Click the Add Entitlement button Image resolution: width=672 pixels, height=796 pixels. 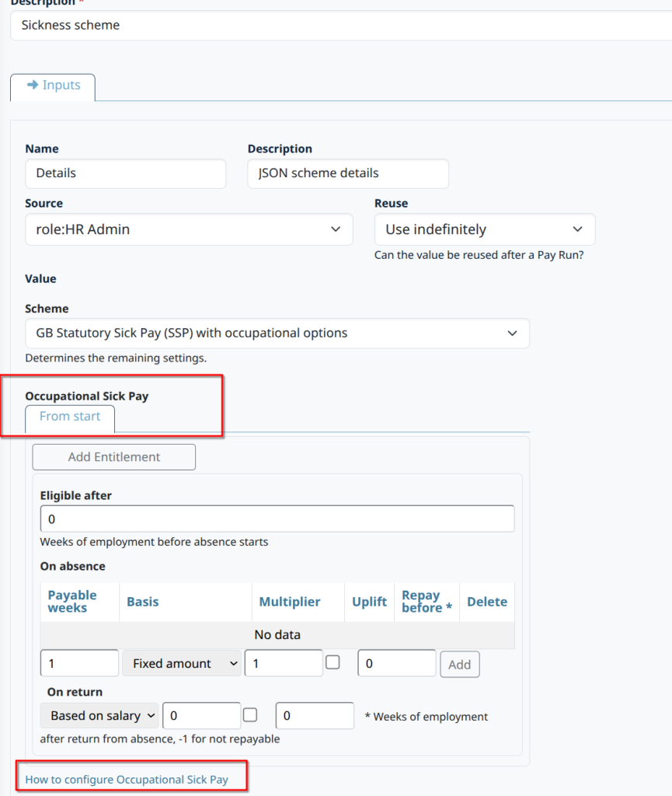point(114,457)
